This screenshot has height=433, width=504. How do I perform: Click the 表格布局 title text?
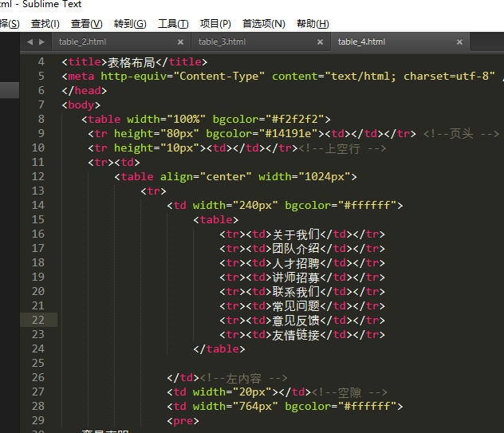(131, 62)
